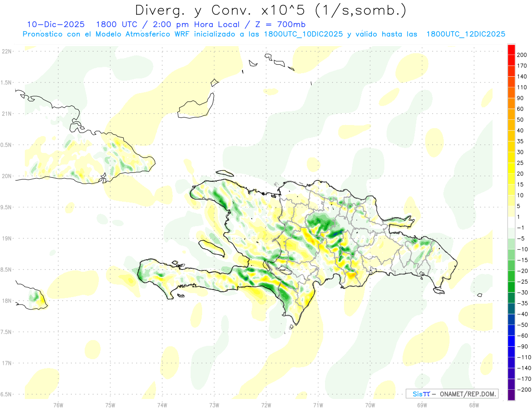Screen dimensions: 532x411
Task: Select the blue swatch between -60 and -90
Action: [x=512, y=341]
